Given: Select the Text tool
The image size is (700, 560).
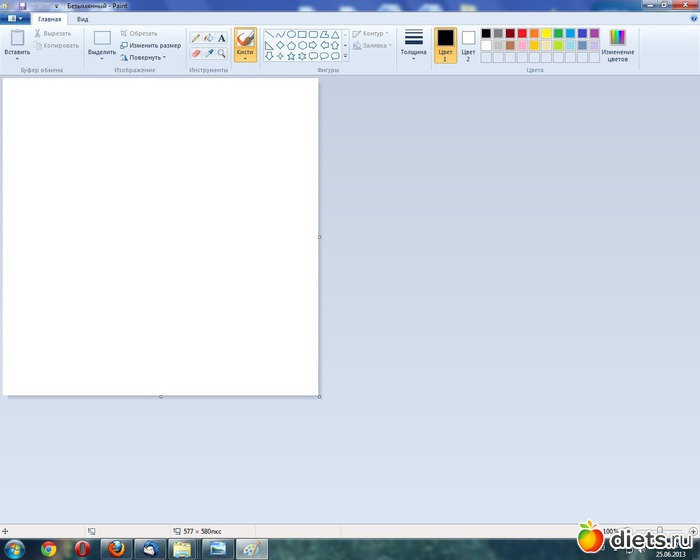Looking at the screenshot, I should click(x=222, y=38).
